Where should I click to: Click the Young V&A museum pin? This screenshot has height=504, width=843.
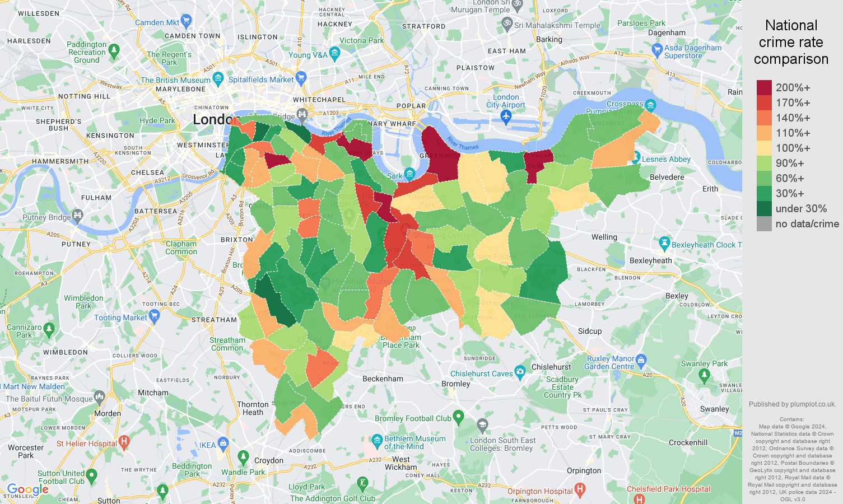click(335, 54)
